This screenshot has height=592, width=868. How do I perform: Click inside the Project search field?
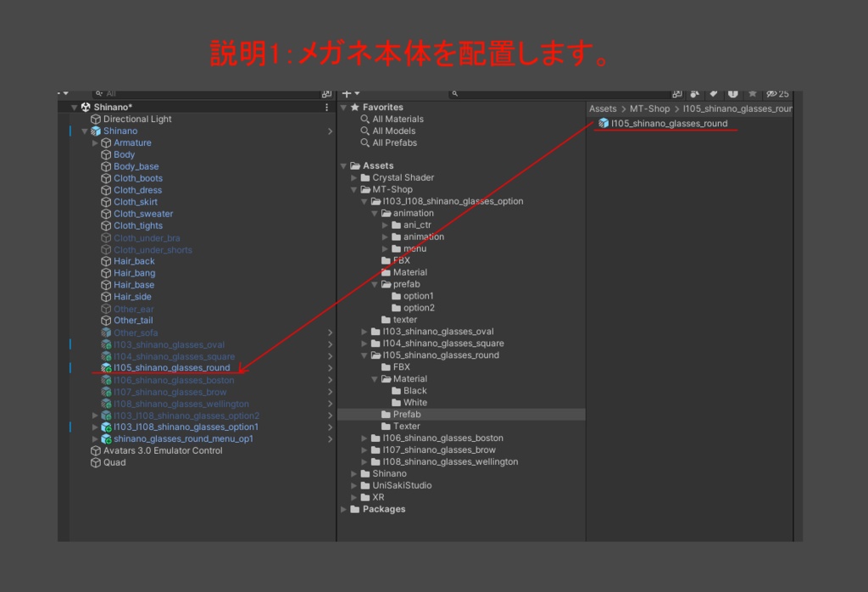(x=559, y=93)
